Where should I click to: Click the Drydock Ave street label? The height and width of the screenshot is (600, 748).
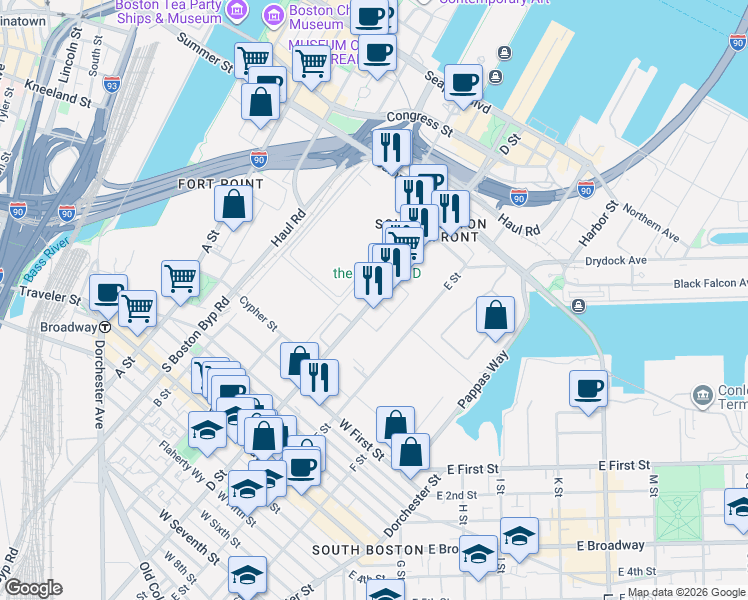click(616, 261)
